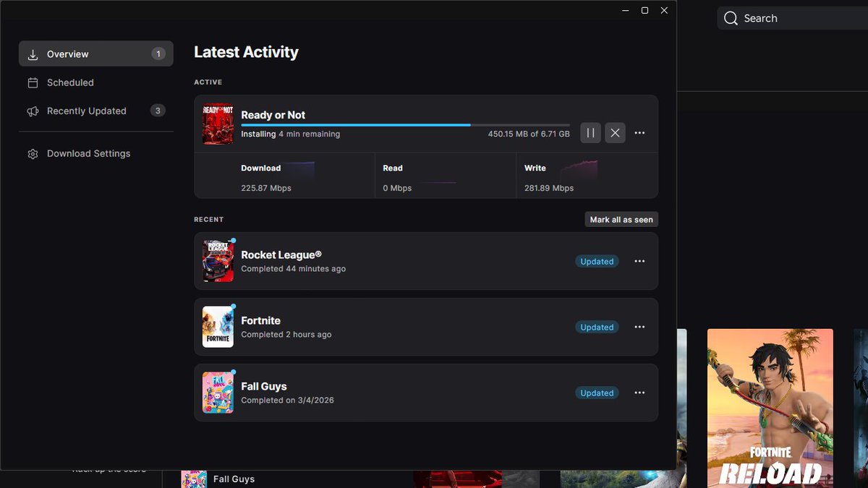Click the Recently Updated megaphone icon
The image size is (868, 488).
[x=33, y=111]
